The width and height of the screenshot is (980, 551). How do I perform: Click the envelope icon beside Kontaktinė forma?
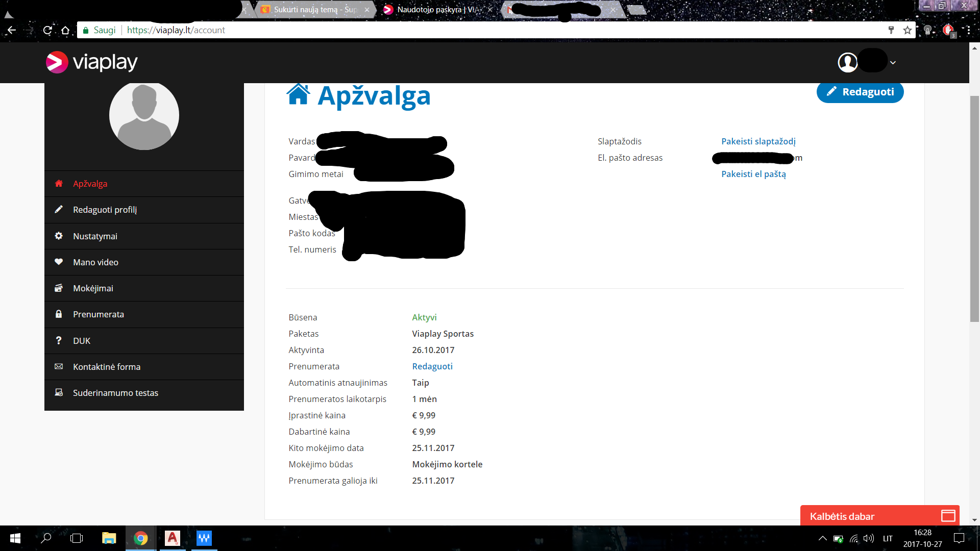pyautogui.click(x=59, y=366)
